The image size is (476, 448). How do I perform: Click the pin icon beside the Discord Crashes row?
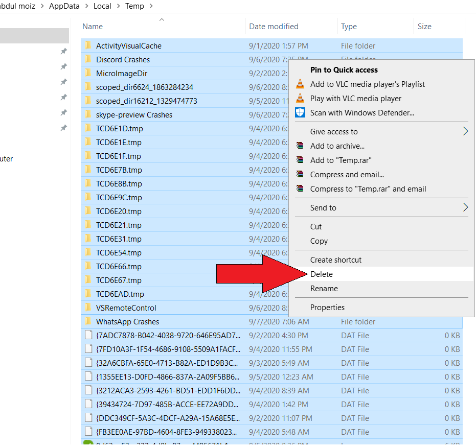click(63, 66)
